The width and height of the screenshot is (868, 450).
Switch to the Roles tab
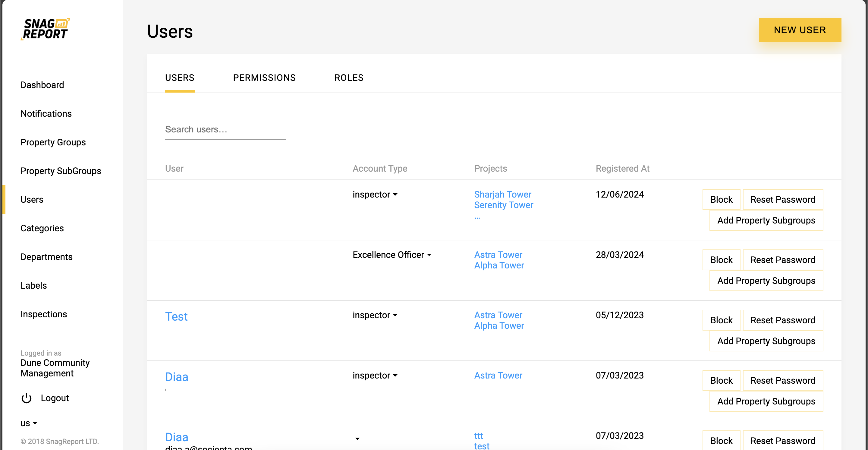click(x=349, y=78)
